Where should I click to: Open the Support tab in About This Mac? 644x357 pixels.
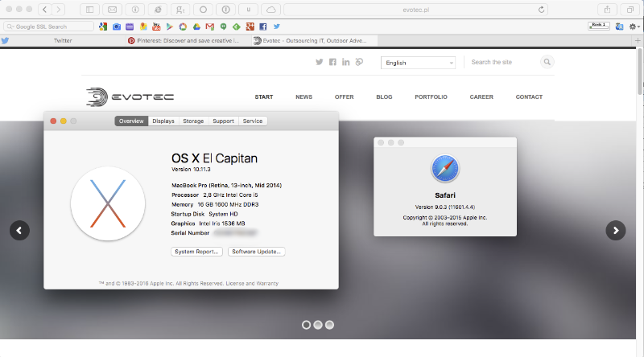[223, 121]
